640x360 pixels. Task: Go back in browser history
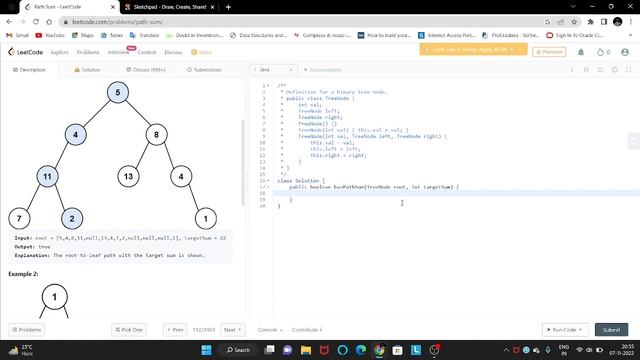pyautogui.click(x=9, y=22)
